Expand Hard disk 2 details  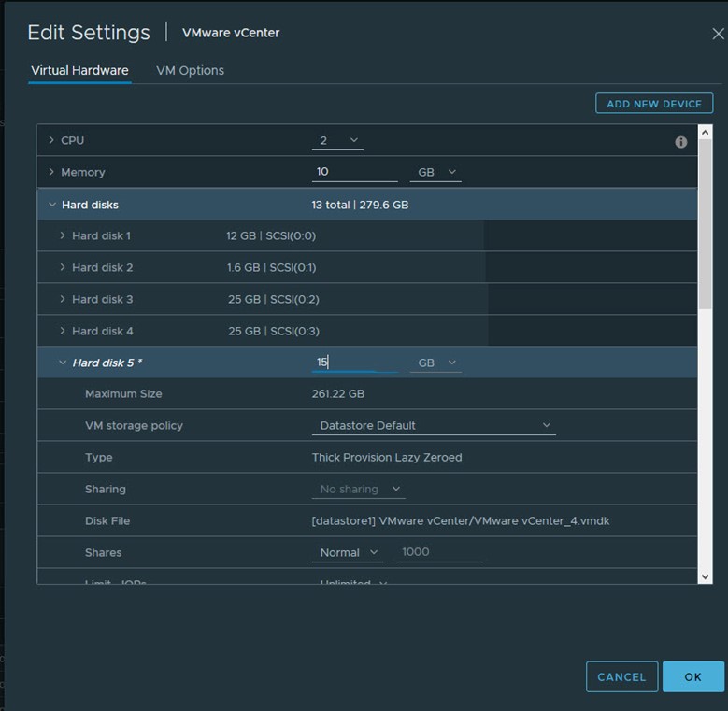[63, 267]
